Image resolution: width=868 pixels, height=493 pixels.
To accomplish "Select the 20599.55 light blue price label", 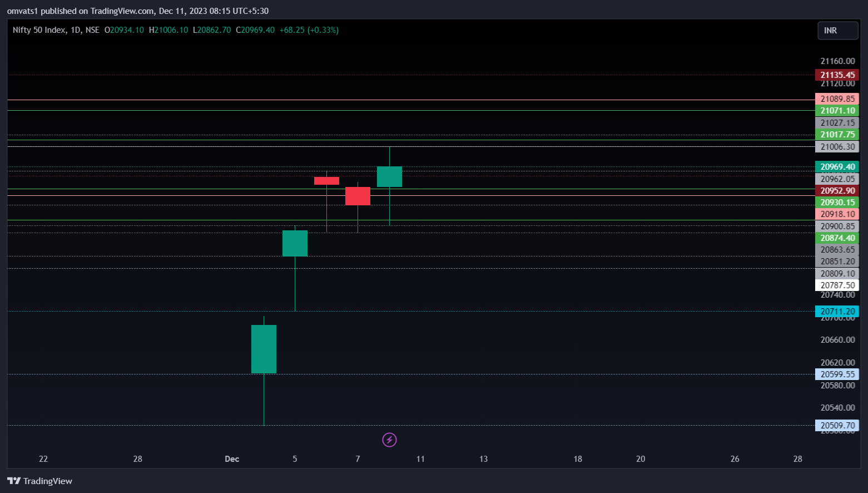I will tap(837, 374).
